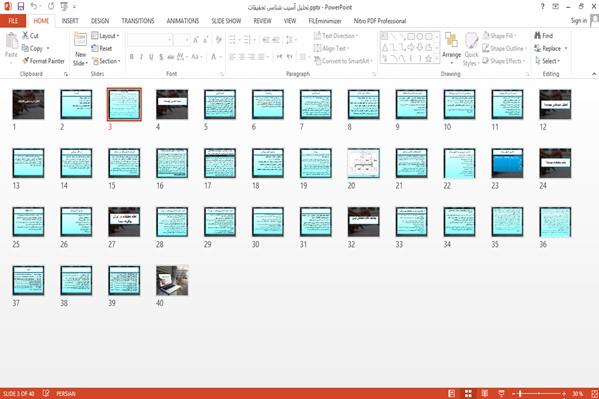Image resolution: width=599 pixels, height=399 pixels.
Task: Expand the Select dropdown in Editing group
Action: point(547,61)
